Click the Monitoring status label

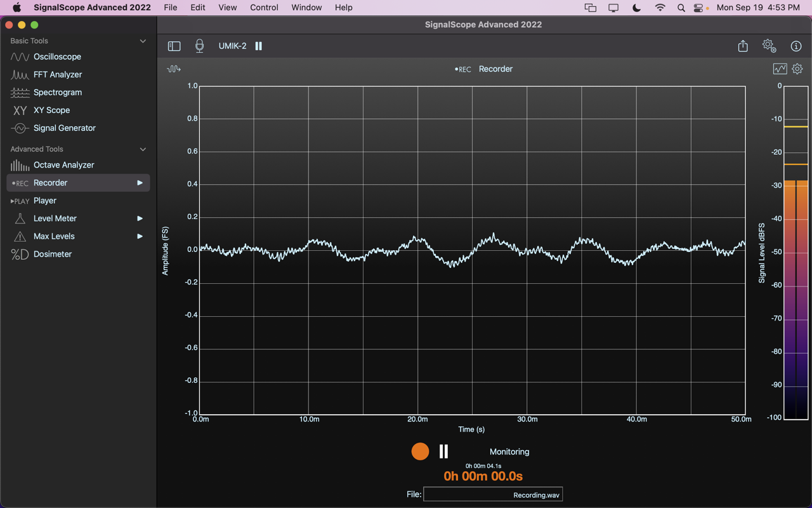point(509,451)
